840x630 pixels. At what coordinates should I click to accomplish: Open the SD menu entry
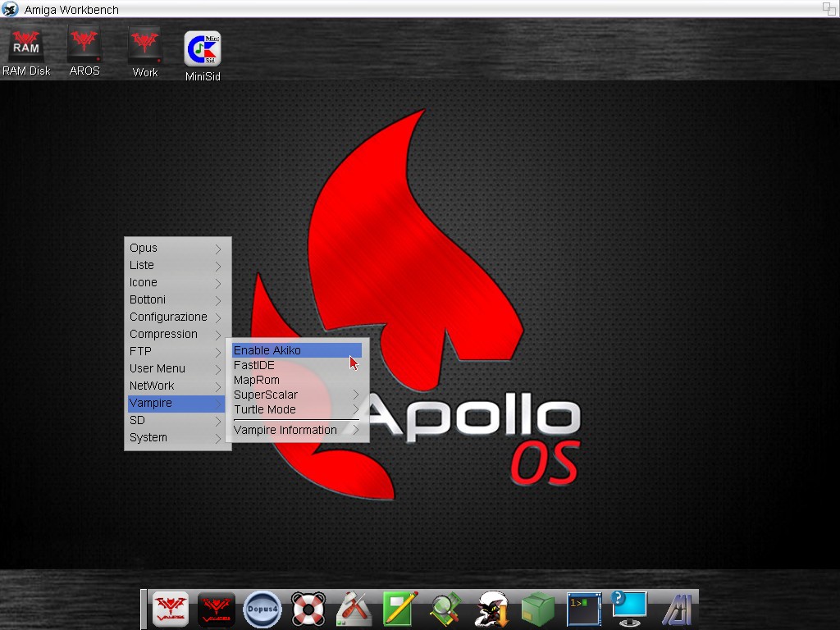pyautogui.click(x=176, y=420)
